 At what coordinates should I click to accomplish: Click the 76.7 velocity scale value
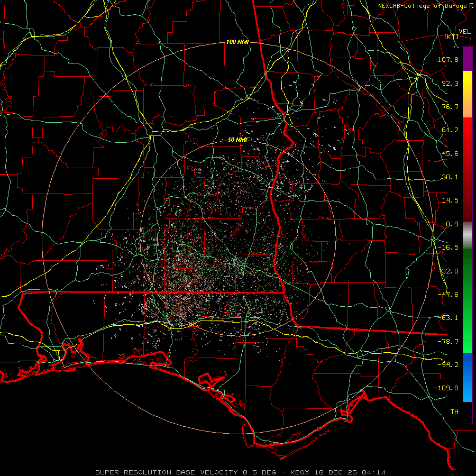point(450,106)
